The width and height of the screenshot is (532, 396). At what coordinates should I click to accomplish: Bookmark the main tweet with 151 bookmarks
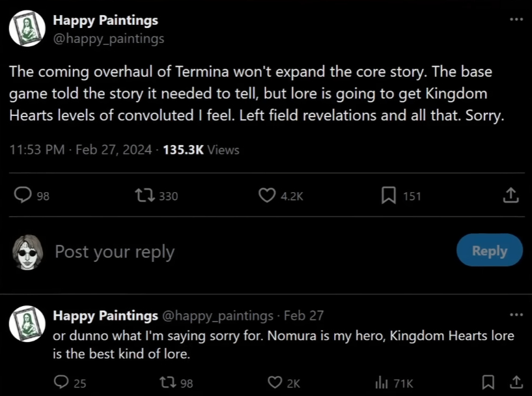click(x=389, y=195)
